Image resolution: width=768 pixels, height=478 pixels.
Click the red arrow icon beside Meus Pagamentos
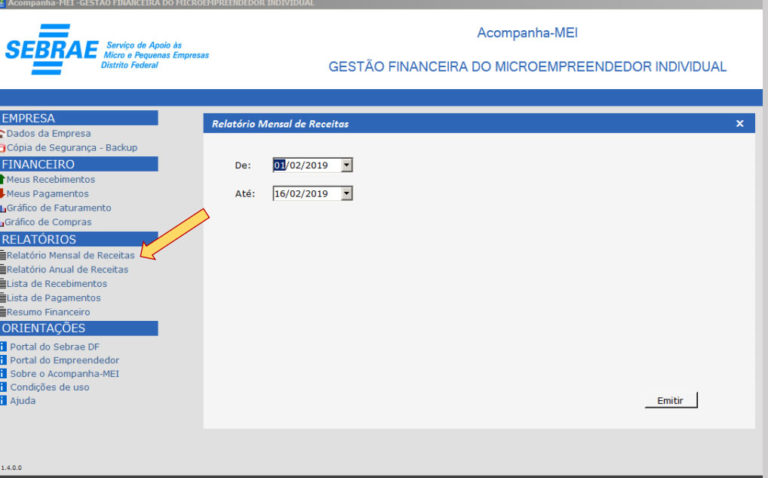pos(2,193)
